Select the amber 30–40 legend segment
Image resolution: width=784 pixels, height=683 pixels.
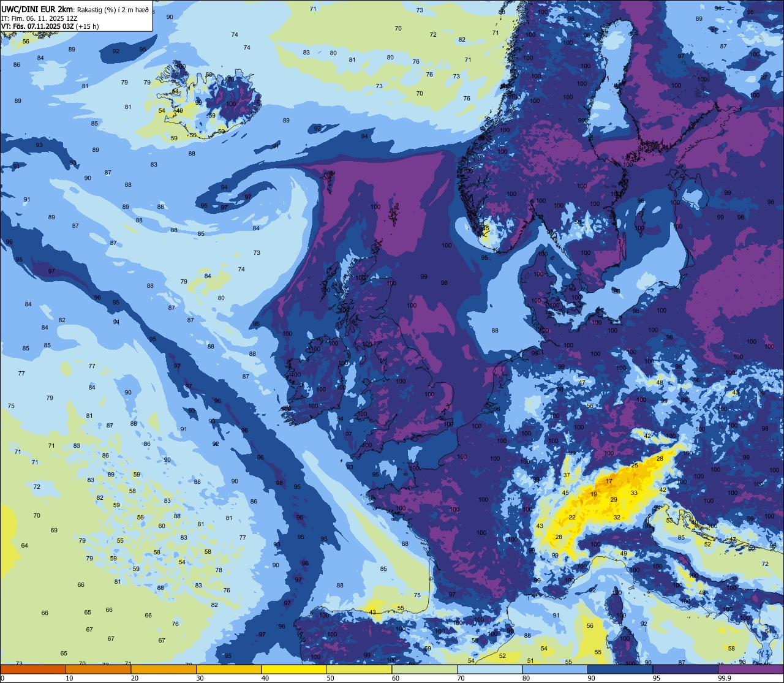[228, 670]
